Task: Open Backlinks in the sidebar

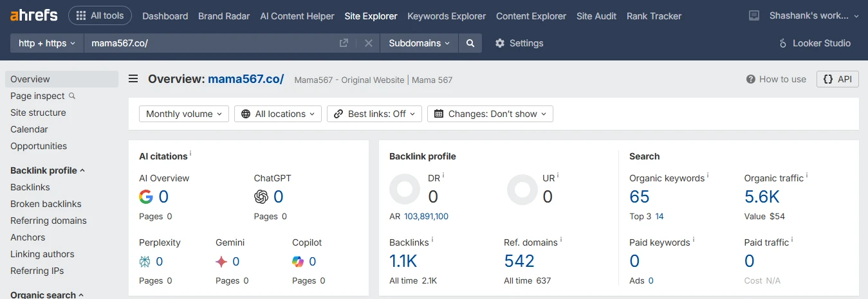Action: click(30, 187)
